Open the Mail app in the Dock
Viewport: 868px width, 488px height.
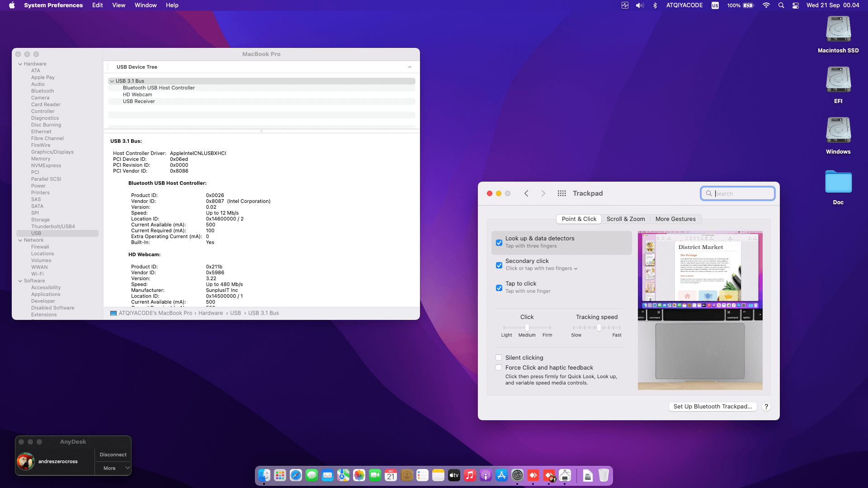(x=327, y=475)
